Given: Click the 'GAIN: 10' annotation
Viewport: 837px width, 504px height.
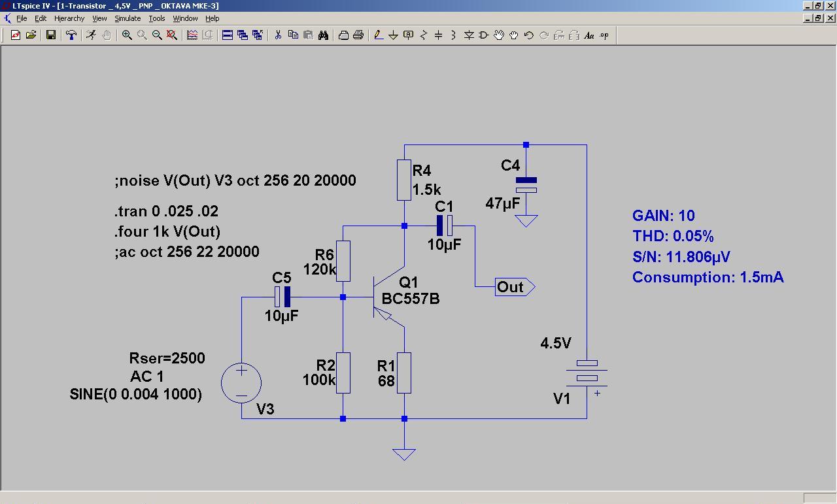Looking at the screenshot, I should [x=664, y=216].
